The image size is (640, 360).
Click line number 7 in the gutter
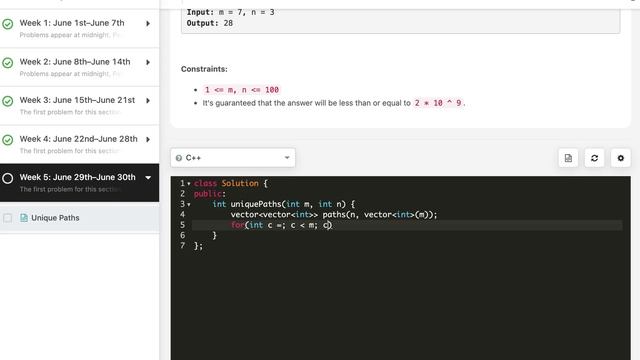point(182,246)
